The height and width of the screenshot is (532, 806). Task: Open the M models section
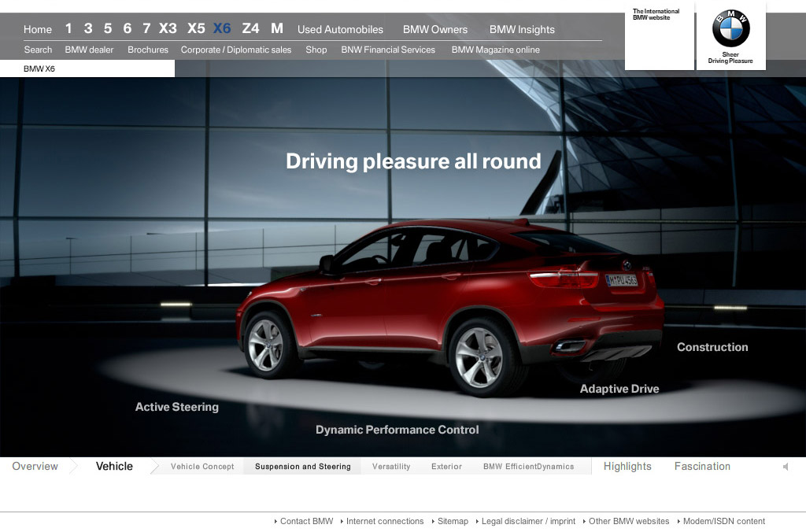(277, 28)
